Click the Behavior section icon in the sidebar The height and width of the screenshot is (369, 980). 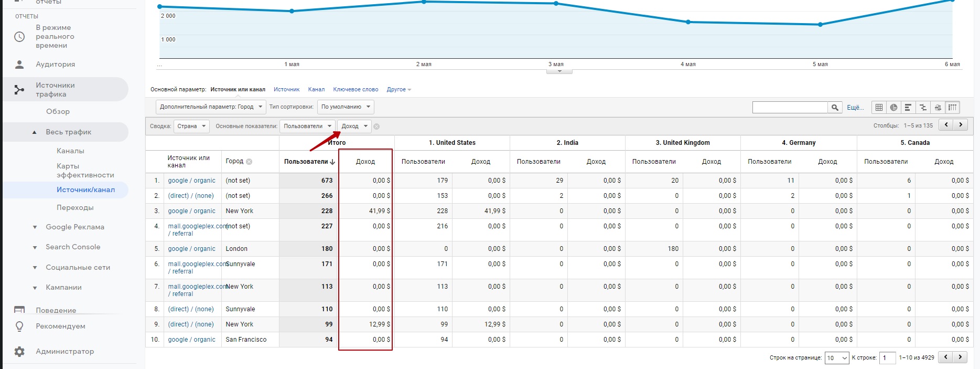click(19, 310)
